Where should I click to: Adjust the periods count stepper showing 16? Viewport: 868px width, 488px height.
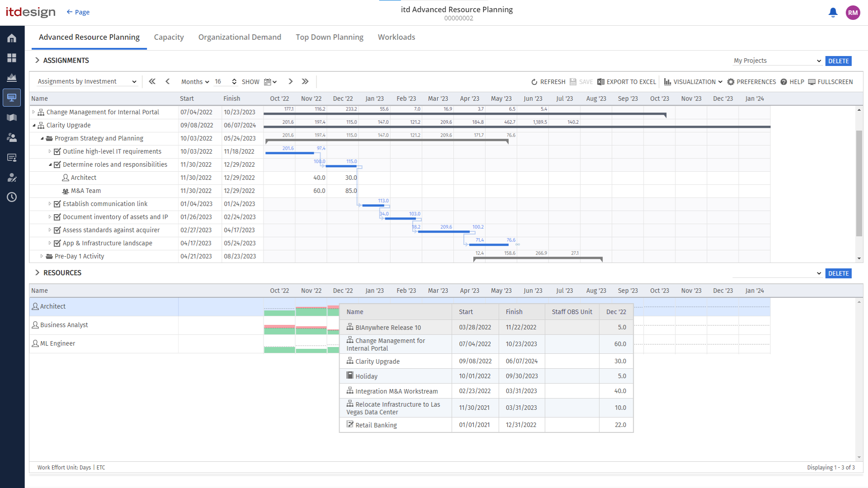tap(234, 82)
